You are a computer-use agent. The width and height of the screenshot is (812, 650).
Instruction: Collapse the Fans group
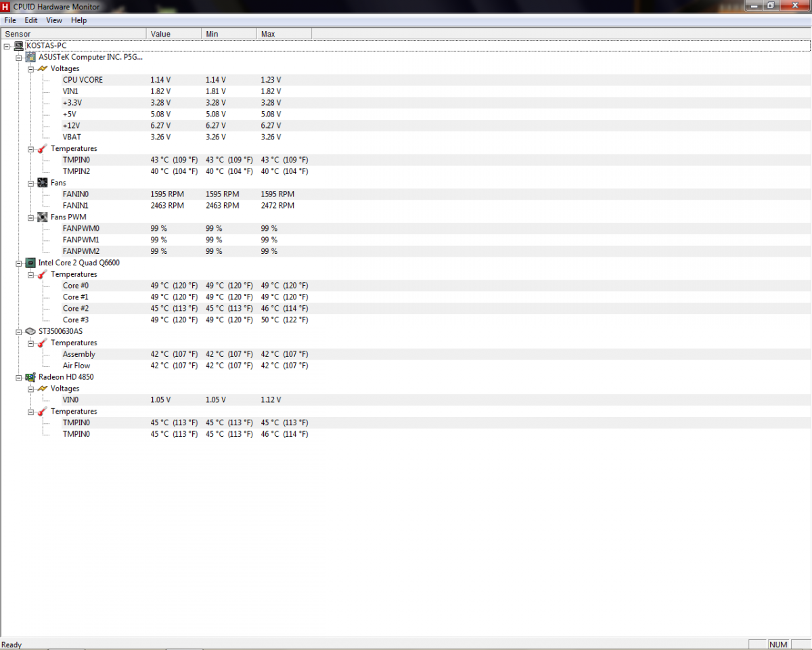click(x=30, y=183)
